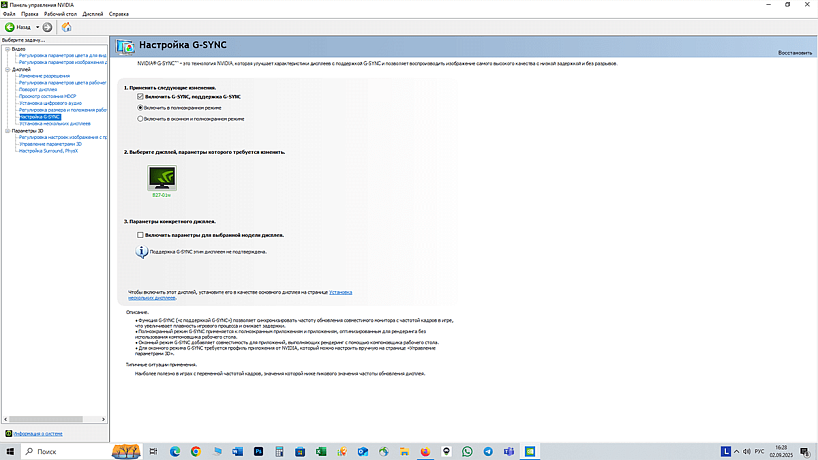The image size is (818, 460).
Task: Click the Home icon in the toolbar
Action: pos(66,27)
